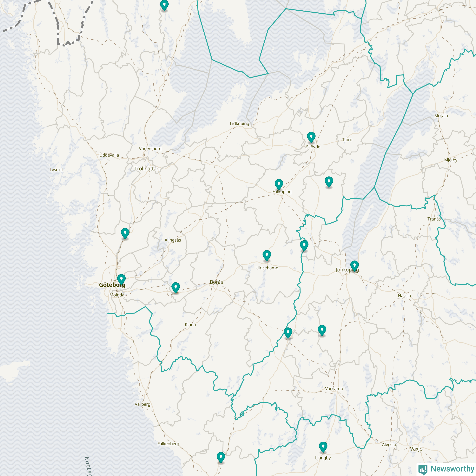The image size is (476, 476).
Task: Select the marker east of Falköping
Action: coord(329,182)
